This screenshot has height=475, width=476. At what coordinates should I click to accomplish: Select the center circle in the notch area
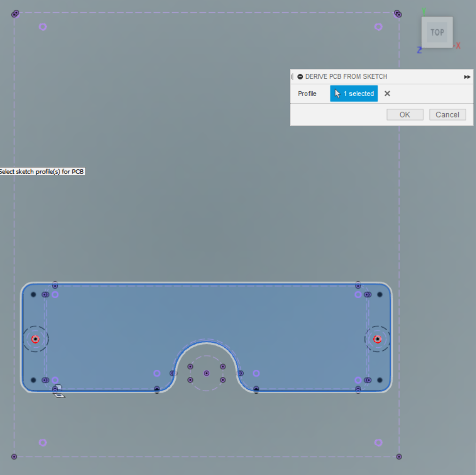[206, 373]
